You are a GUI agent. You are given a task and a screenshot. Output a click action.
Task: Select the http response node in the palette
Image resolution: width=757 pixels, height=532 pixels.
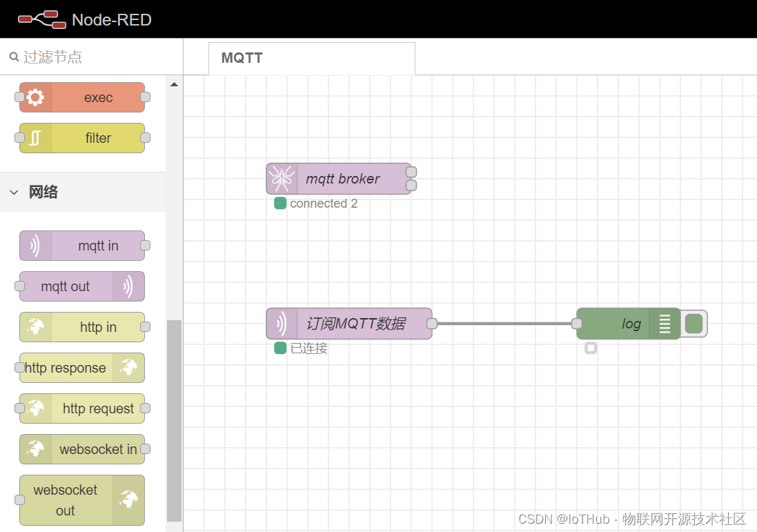tap(81, 368)
